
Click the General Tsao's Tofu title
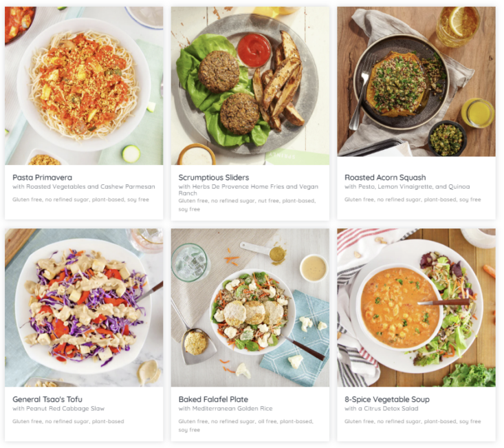[47, 399]
